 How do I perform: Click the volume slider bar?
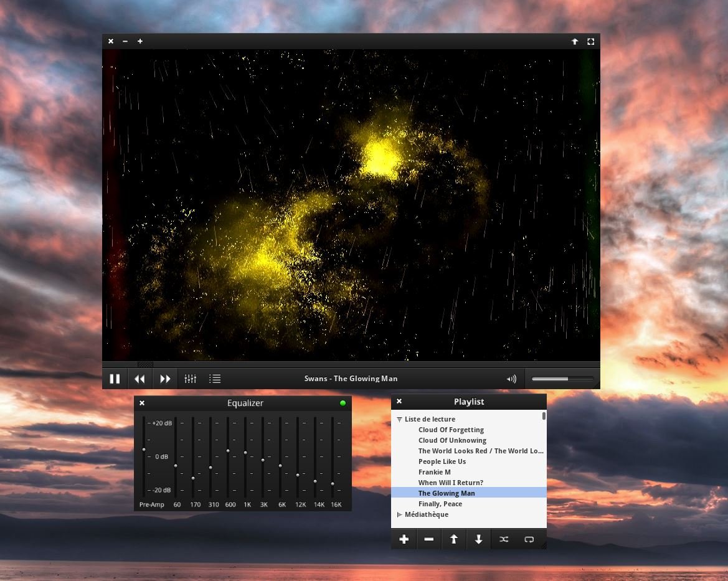click(562, 379)
